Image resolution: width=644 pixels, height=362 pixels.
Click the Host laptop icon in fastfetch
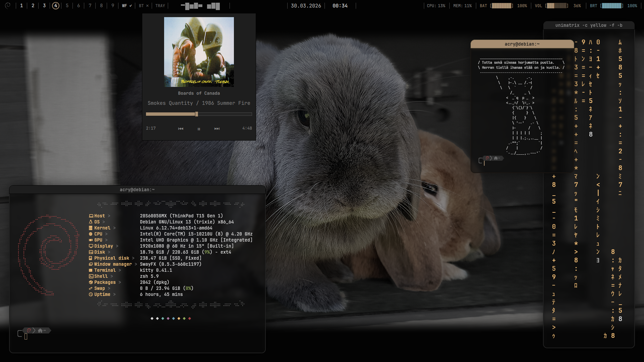[91, 216]
